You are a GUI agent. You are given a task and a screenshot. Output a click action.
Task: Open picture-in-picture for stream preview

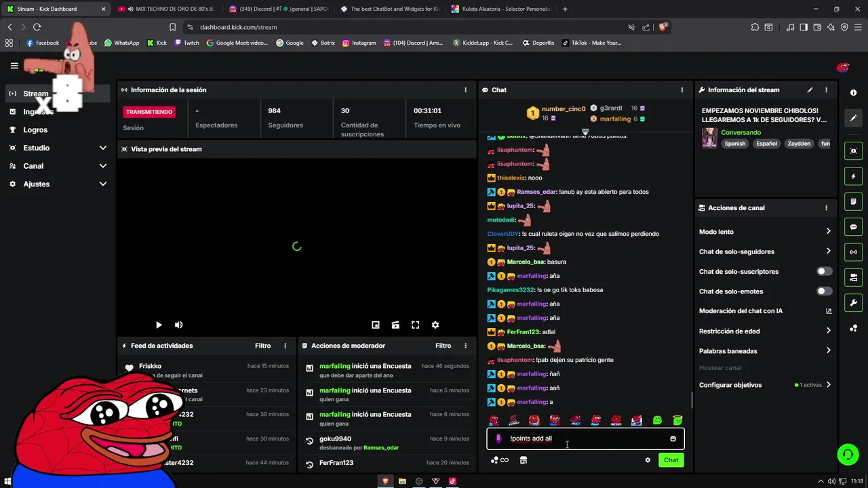pyautogui.click(x=376, y=325)
